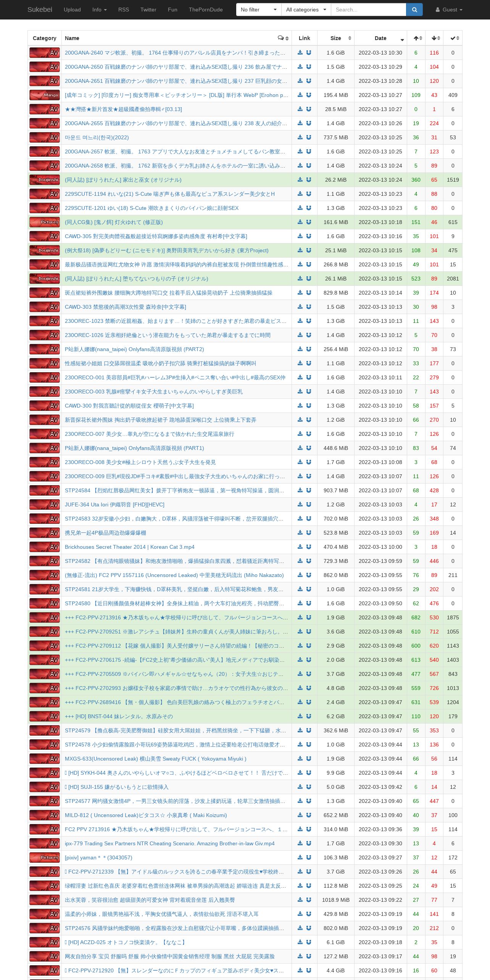Open the MXGS-633 Yokoyama Miyuki torrent link
The image size is (490, 980).
point(155,759)
